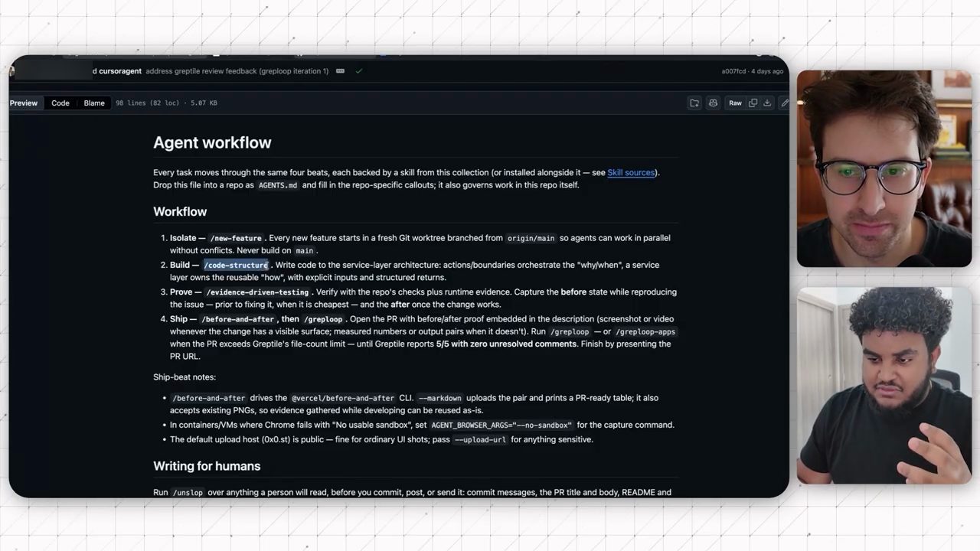Click the AGENT_BROWSER_ARGS code snippet
Image resolution: width=980 pixels, height=551 pixels.
(x=501, y=425)
